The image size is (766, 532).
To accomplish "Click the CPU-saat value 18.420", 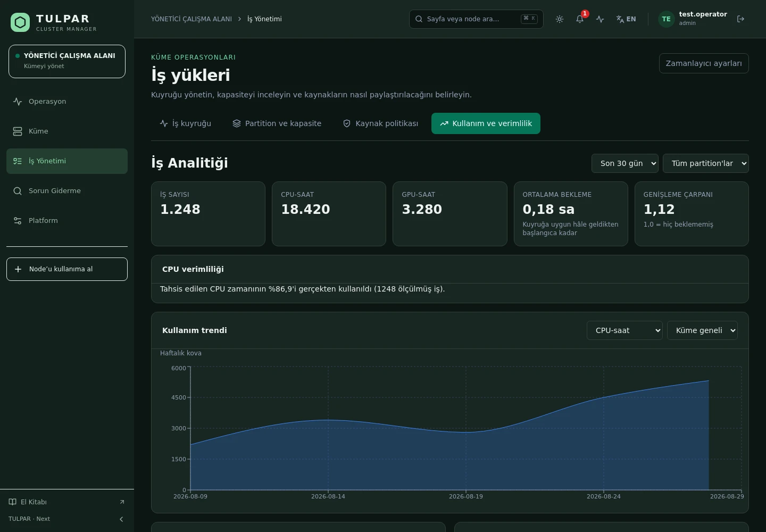I will point(305,210).
